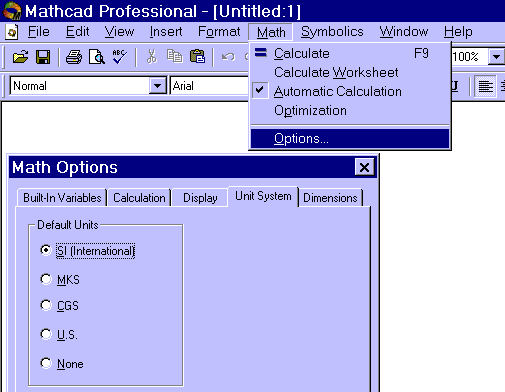Viewport: 505px width, 392px height.
Task: Select the None units radio button
Action: pyautogui.click(x=46, y=363)
